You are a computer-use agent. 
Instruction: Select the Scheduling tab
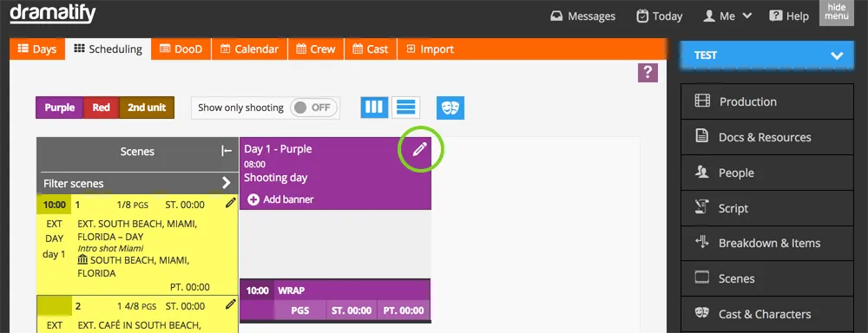tap(108, 49)
